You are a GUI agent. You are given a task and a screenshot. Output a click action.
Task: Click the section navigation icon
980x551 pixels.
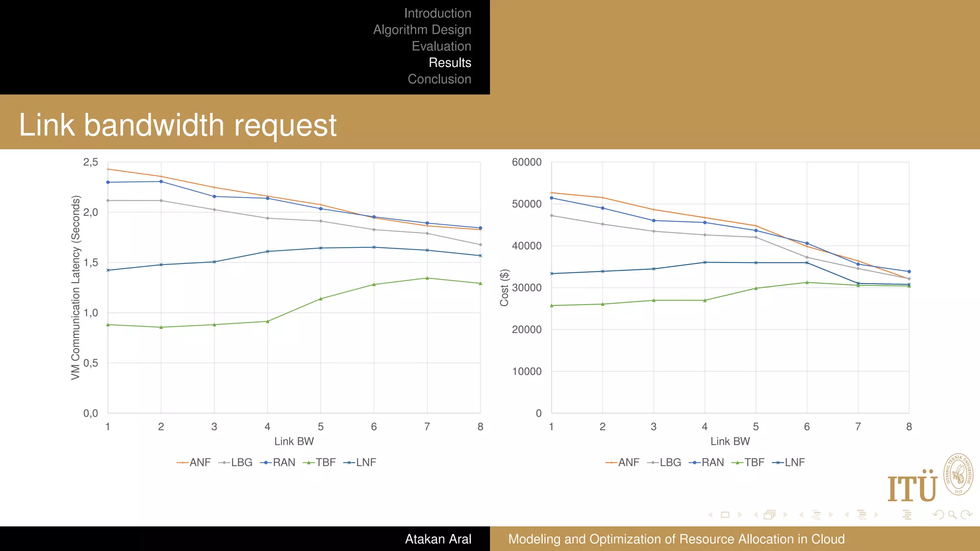[861, 515]
